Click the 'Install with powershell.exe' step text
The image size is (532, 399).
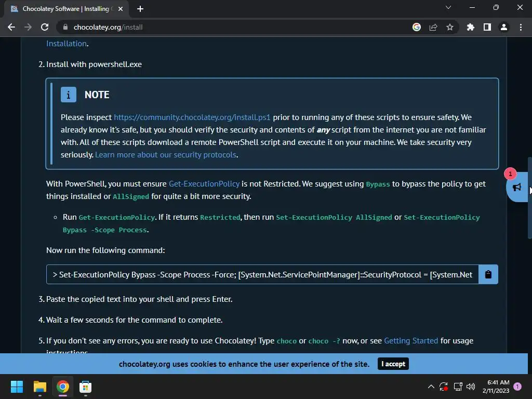click(x=94, y=64)
